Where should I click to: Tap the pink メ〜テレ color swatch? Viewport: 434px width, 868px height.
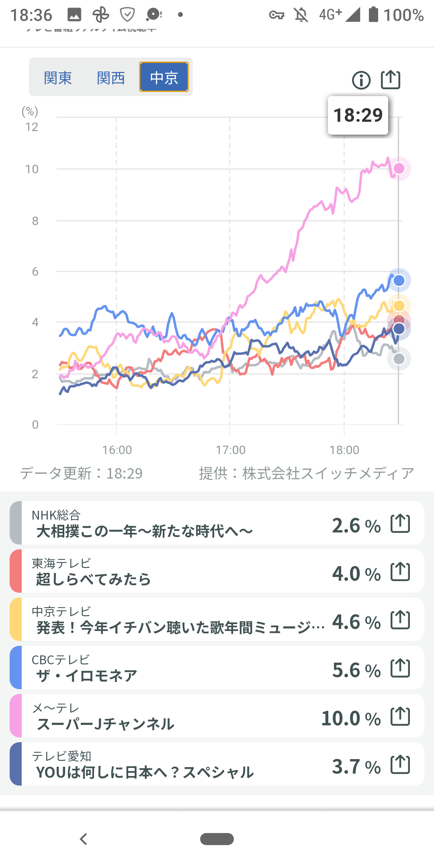click(16, 716)
